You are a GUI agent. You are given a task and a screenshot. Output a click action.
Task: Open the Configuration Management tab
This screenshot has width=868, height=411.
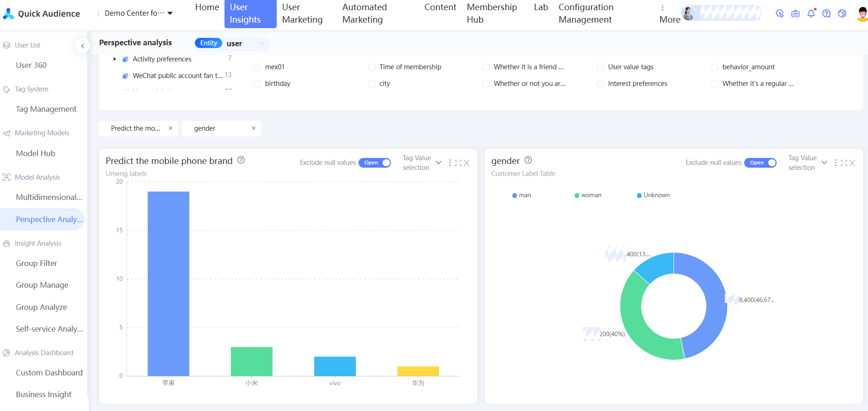586,13
